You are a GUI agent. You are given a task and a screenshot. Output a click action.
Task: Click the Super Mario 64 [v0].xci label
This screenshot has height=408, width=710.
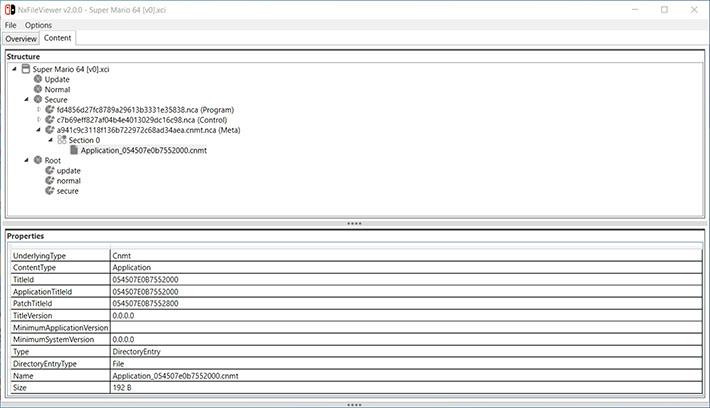pyautogui.click(x=71, y=69)
